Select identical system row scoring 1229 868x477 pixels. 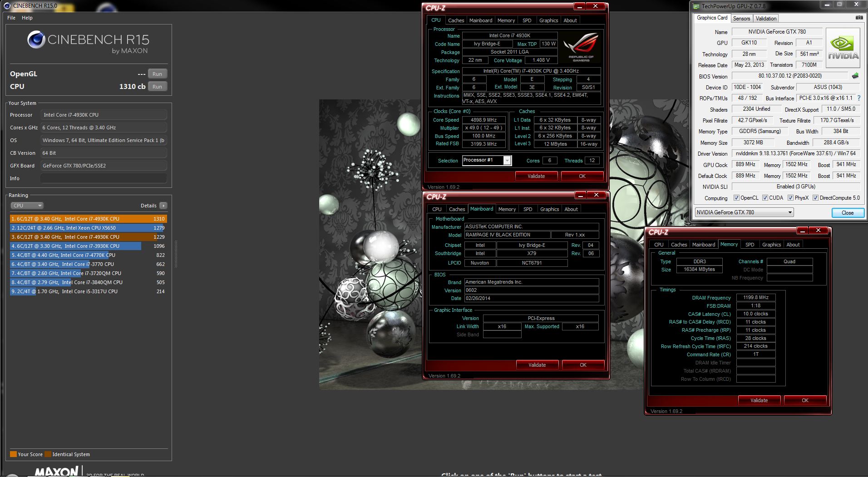pyautogui.click(x=89, y=237)
